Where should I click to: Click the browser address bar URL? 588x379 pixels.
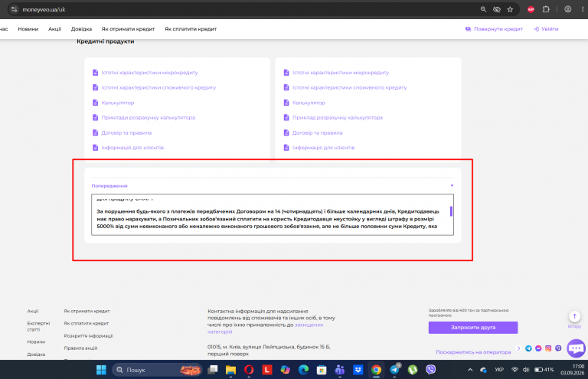coord(44,9)
